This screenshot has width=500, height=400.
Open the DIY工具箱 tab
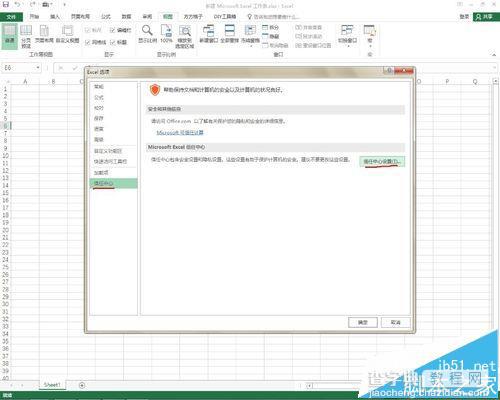[x=225, y=17]
